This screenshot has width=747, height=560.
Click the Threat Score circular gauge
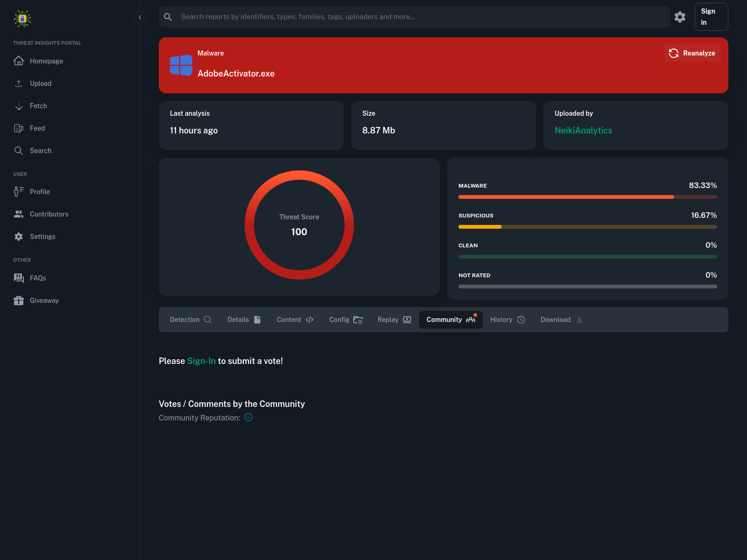click(299, 225)
